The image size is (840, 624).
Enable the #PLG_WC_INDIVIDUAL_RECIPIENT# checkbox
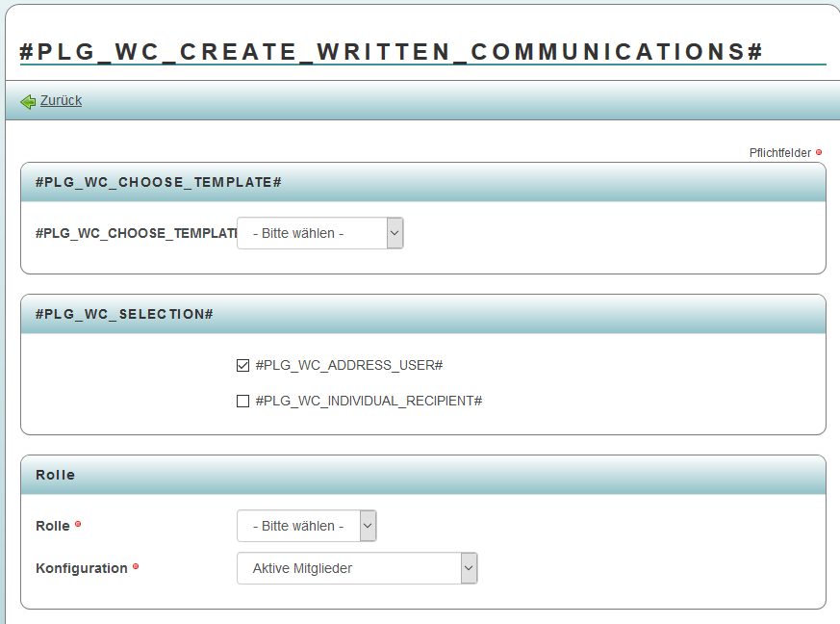tap(242, 401)
